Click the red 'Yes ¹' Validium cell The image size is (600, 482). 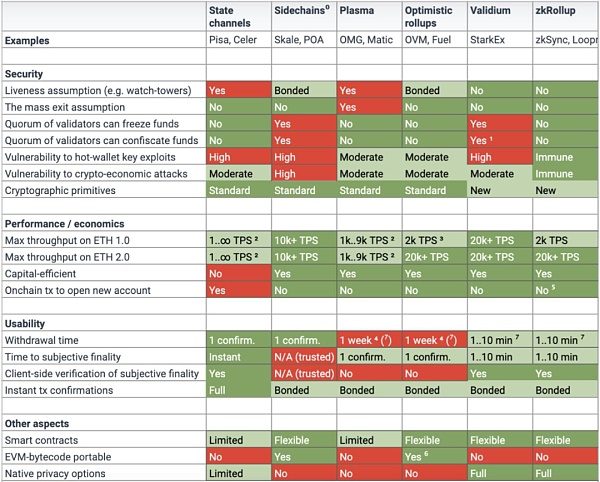click(x=497, y=141)
